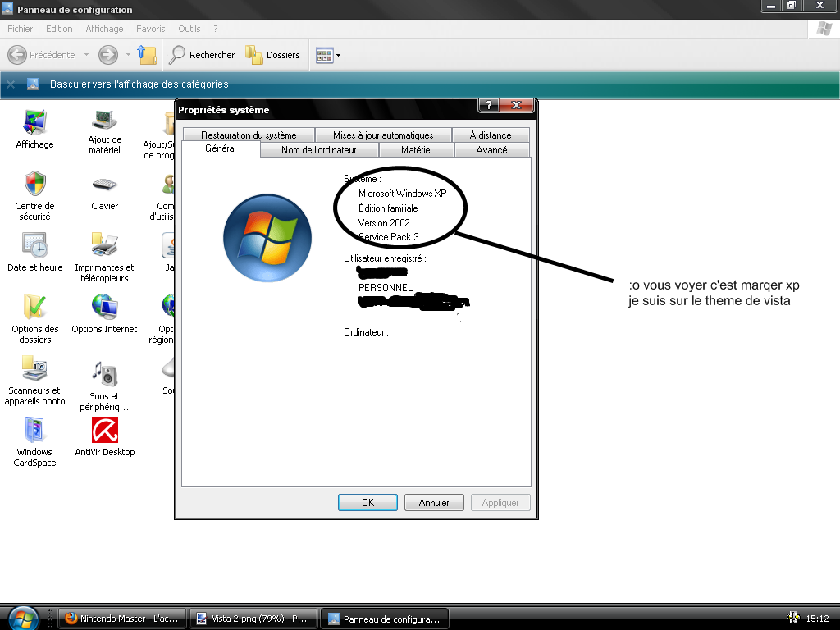Click the Rechercher search toolbar button
The width and height of the screenshot is (840, 630).
click(202, 55)
